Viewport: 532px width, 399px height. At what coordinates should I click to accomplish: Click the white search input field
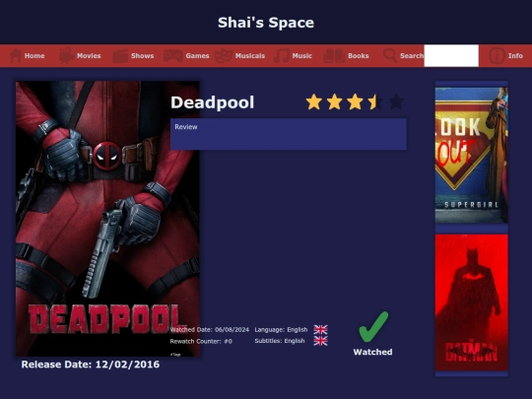click(x=451, y=55)
